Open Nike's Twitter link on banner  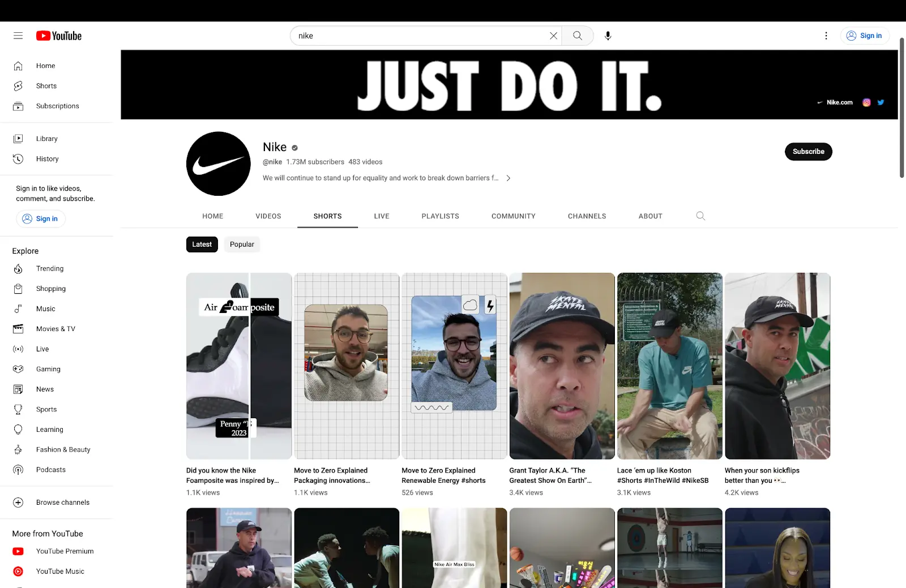[881, 102]
